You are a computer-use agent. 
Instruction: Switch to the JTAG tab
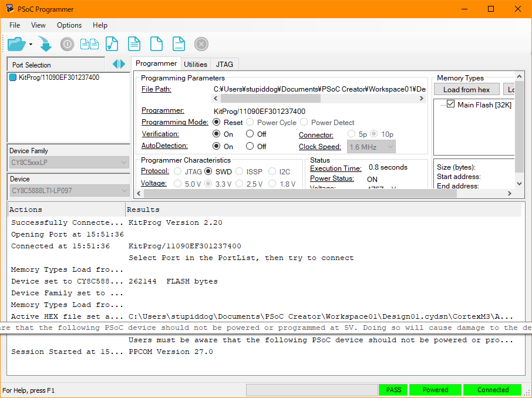pos(225,64)
